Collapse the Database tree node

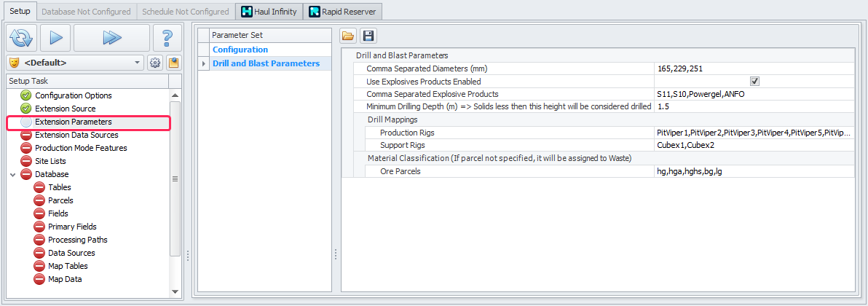[x=12, y=174]
